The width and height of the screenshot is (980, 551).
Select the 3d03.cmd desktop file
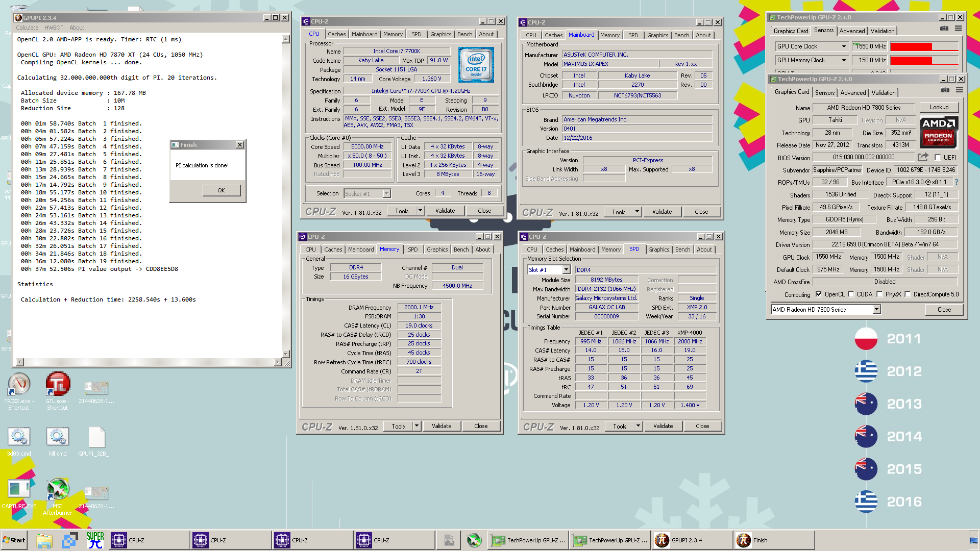click(x=19, y=442)
